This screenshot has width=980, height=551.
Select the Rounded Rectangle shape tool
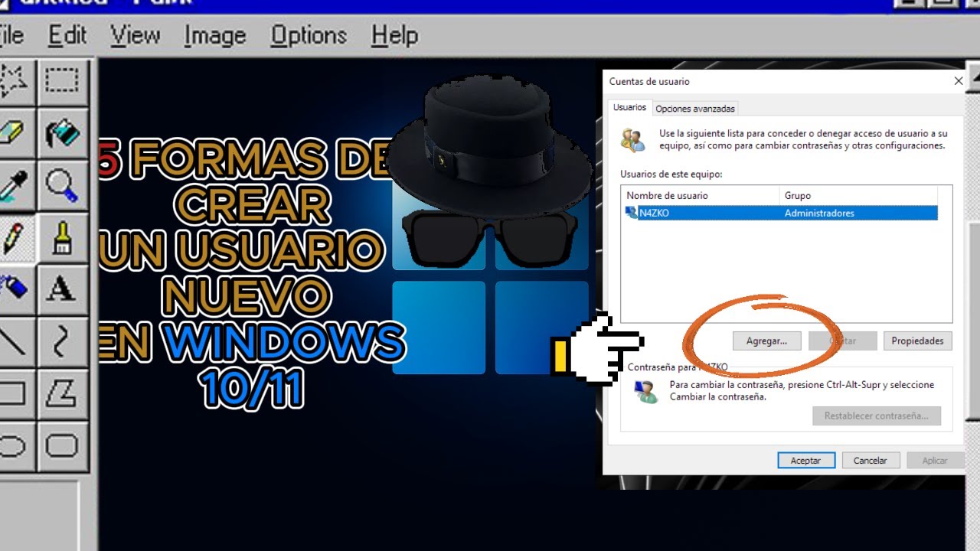tap(63, 445)
